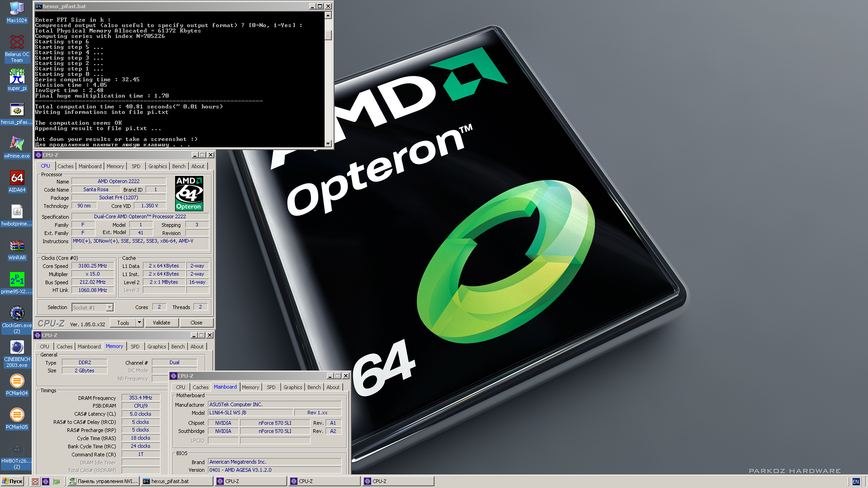The width and height of the screenshot is (868, 488).
Task: Click the Core VID value 1.350 V
Action: [x=150, y=206]
